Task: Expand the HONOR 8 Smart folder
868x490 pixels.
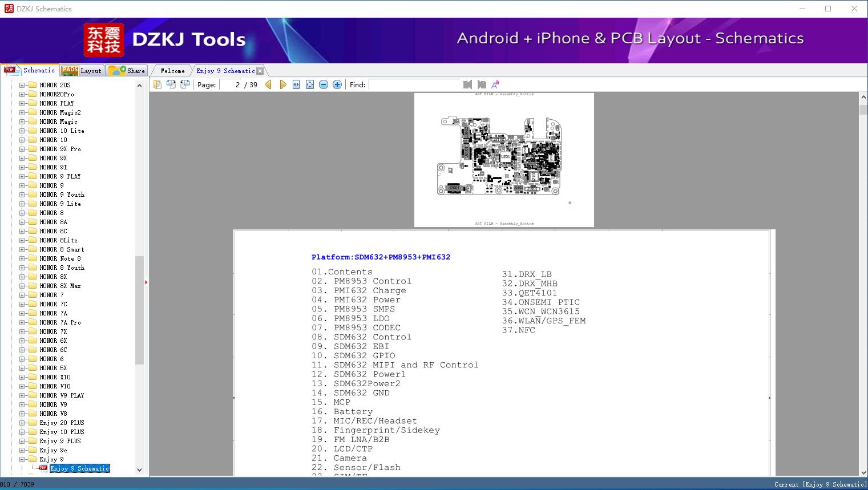Action: [x=22, y=249]
